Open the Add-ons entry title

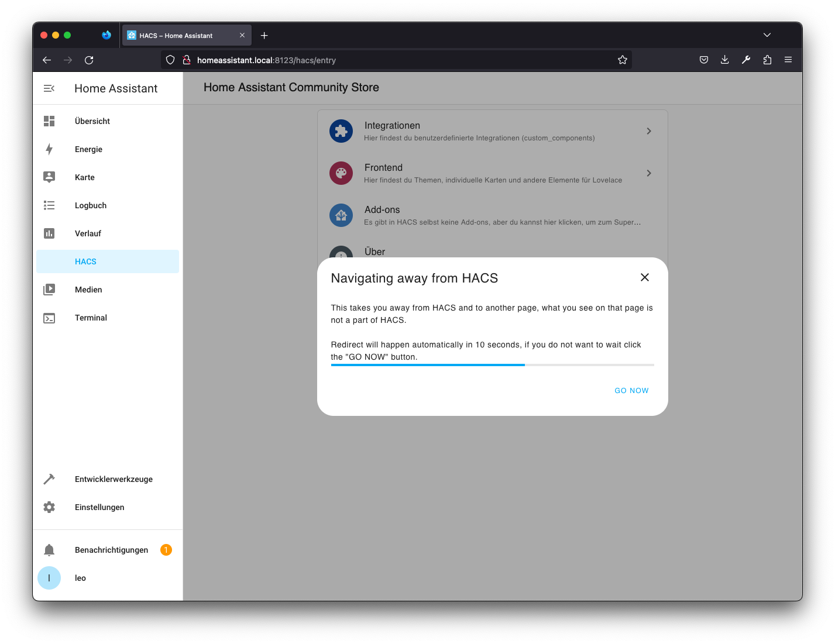coord(382,209)
